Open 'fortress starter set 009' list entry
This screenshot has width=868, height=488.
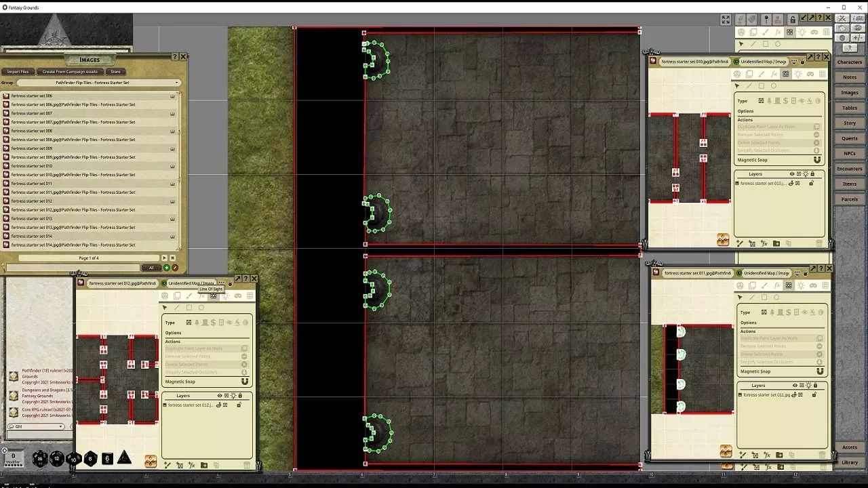tap(90, 148)
